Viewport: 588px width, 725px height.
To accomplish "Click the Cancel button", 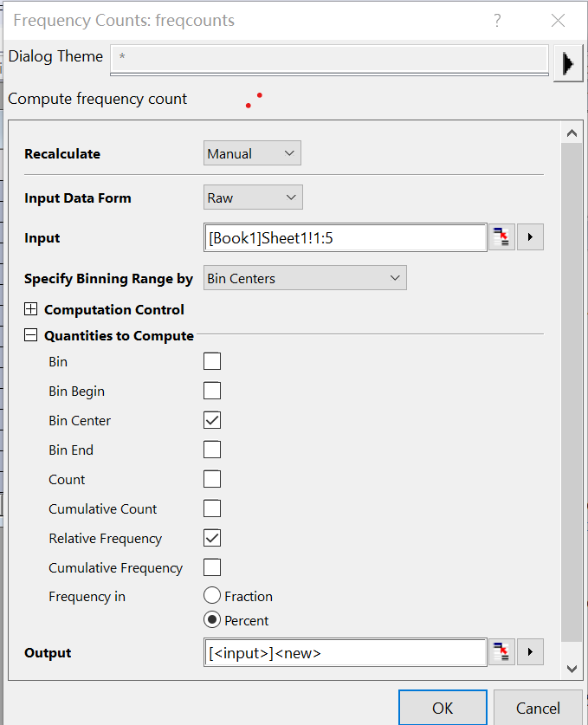I will click(x=538, y=708).
